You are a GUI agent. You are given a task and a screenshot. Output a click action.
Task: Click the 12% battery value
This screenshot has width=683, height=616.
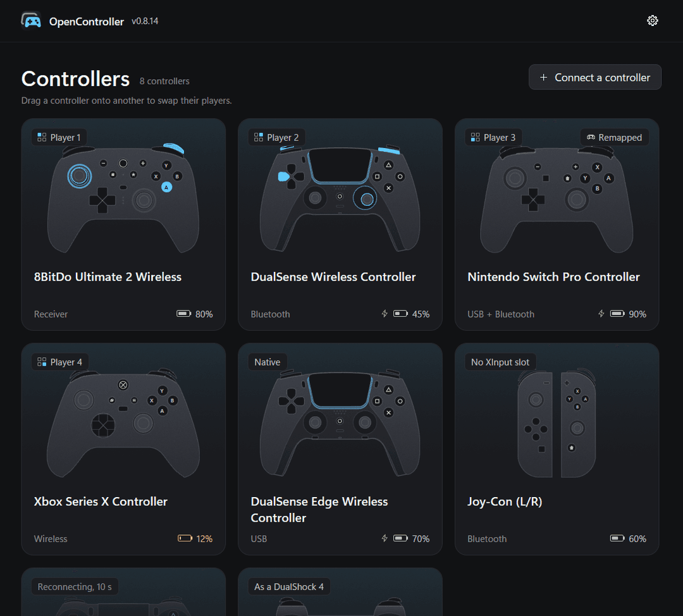pos(204,539)
